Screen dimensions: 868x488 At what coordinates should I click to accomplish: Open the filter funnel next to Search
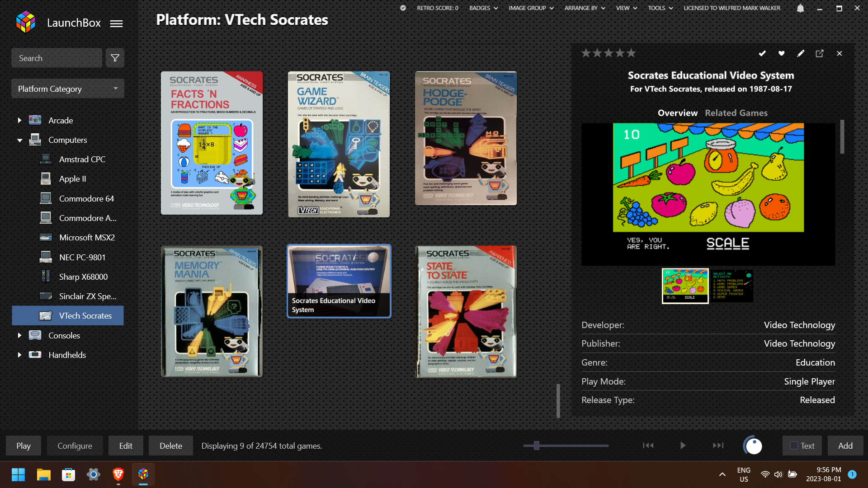(115, 58)
